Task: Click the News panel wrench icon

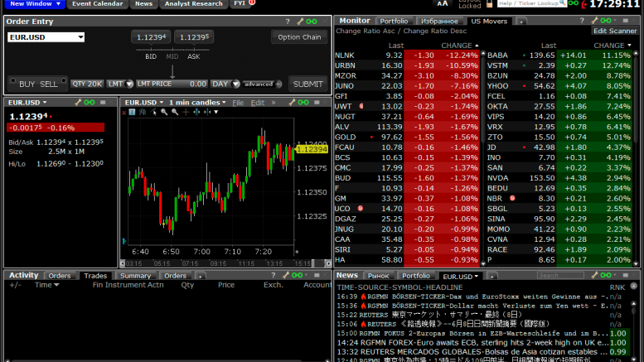Action: click(x=594, y=275)
